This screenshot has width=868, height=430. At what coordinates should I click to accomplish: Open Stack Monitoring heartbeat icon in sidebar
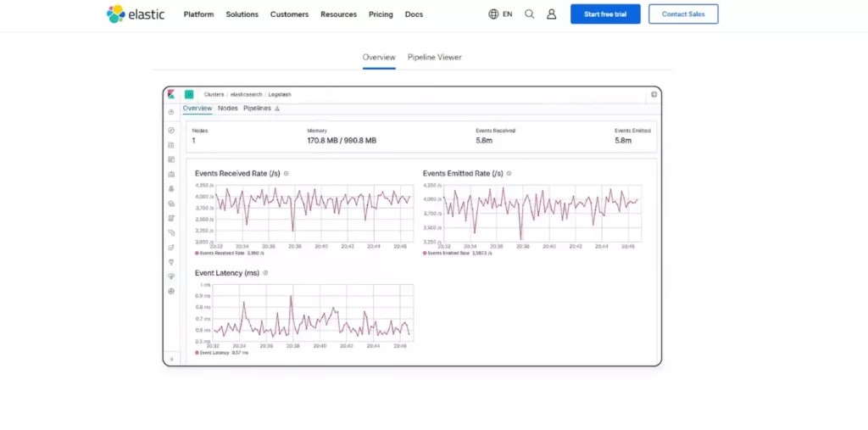pyautogui.click(x=171, y=276)
